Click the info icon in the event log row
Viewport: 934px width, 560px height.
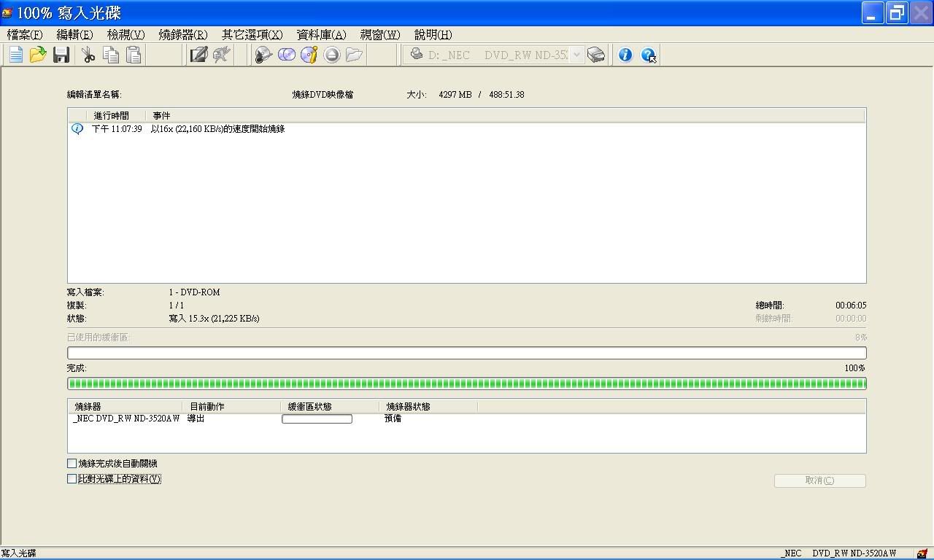pyautogui.click(x=77, y=129)
